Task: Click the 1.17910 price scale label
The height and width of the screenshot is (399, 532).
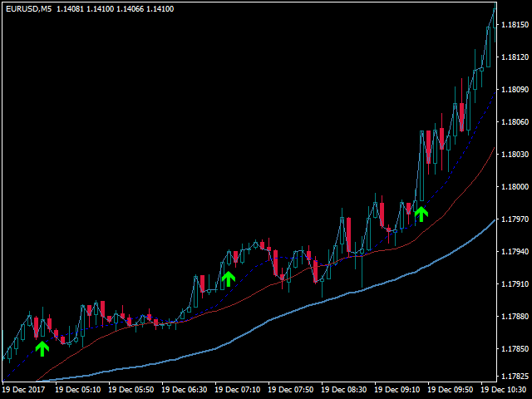Action: pyautogui.click(x=515, y=283)
